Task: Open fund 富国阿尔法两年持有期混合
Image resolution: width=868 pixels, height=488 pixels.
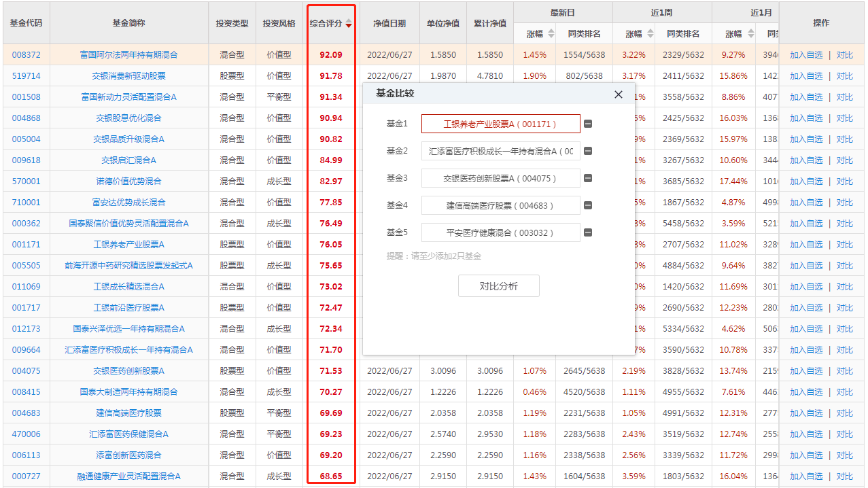Action: click(x=128, y=55)
